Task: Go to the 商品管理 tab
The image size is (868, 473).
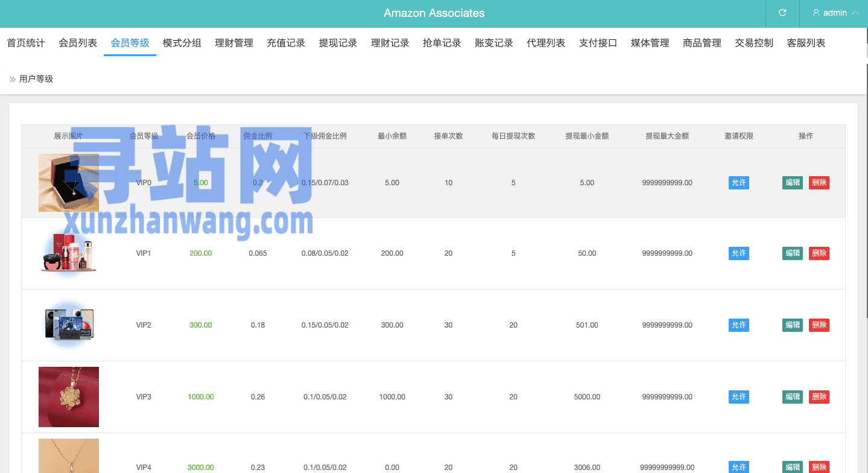Action: [702, 43]
